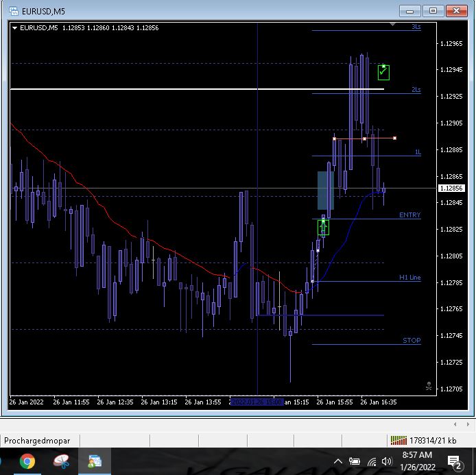476x475 pixels.
Task: Maximize the EURUSD,M5 chart window
Action: coord(433,11)
